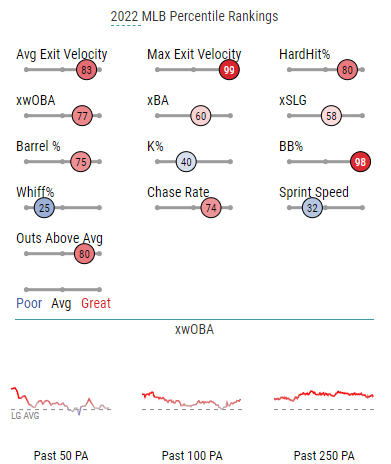
Task: Click the Whiff% 25 percentile circle
Action: (x=44, y=208)
